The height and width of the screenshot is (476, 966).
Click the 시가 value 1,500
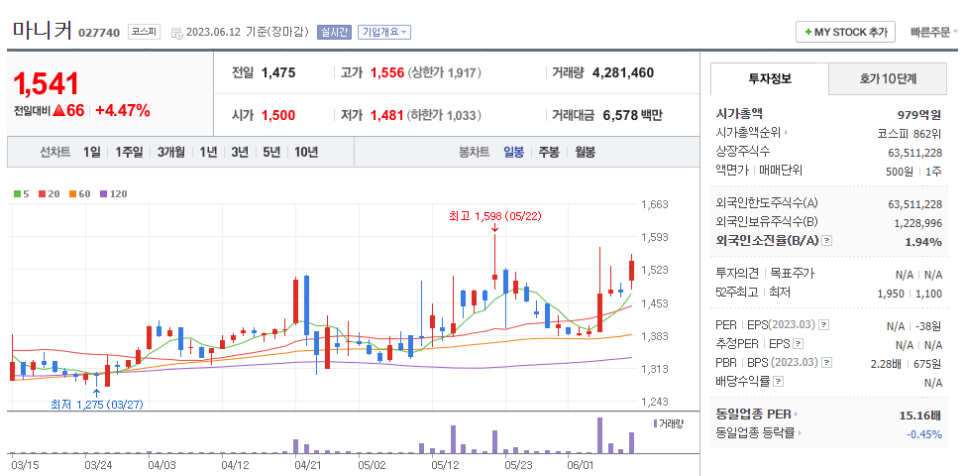(278, 115)
